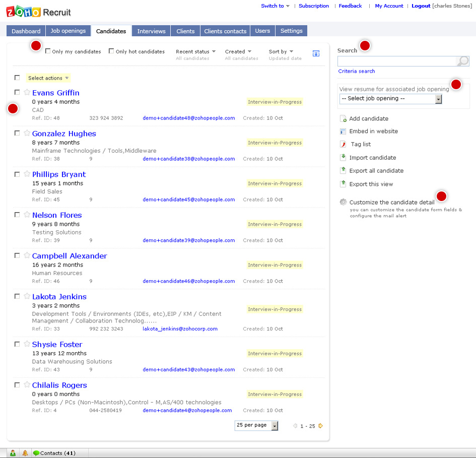476x458 pixels.
Task: Open My Account link
Action: click(389, 6)
